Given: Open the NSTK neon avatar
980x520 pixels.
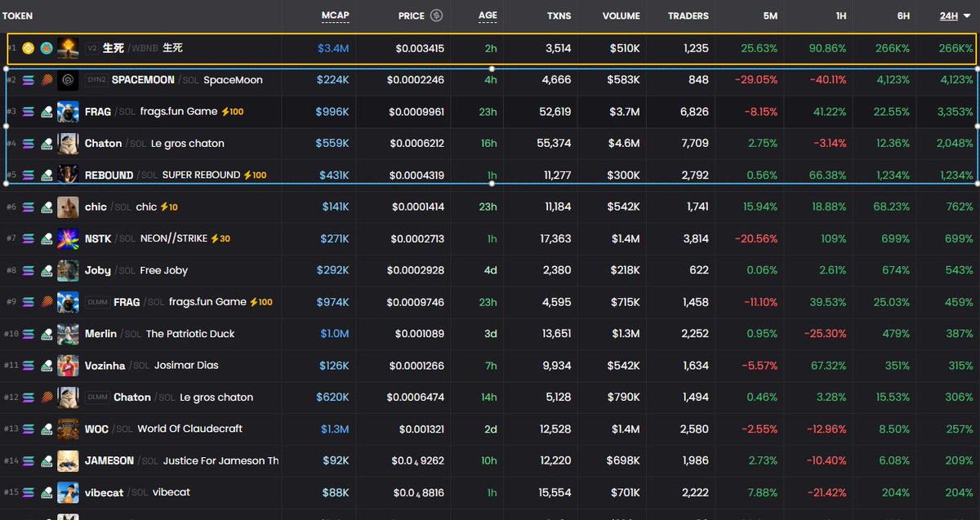Looking at the screenshot, I should pyautogui.click(x=69, y=238).
